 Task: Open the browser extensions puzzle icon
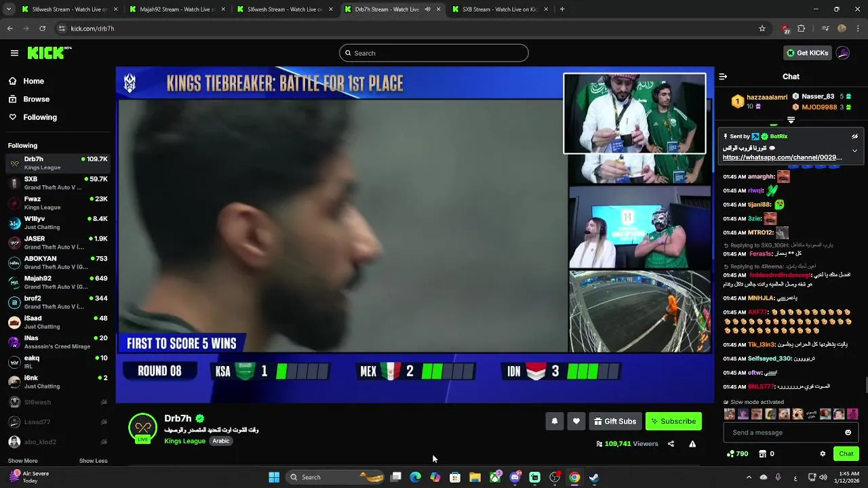coord(802,28)
